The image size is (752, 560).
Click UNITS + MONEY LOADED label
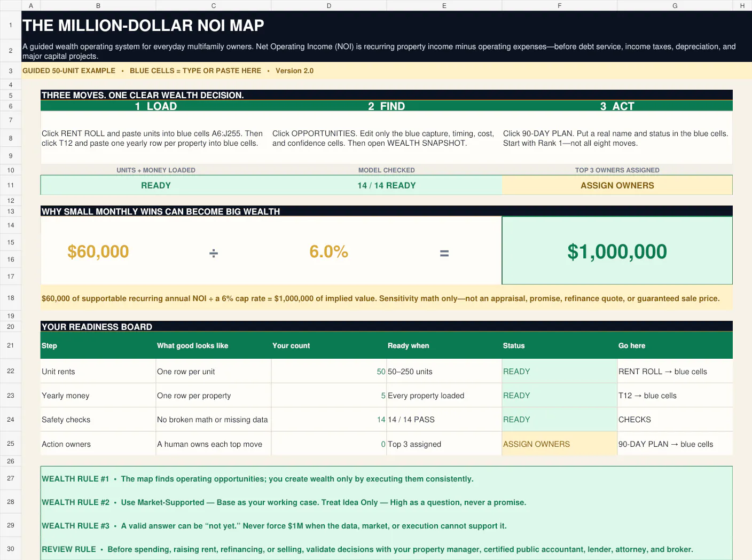tap(156, 170)
